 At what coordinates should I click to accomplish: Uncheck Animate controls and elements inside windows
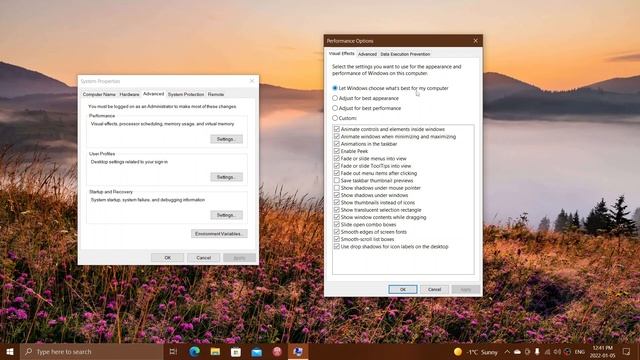337,129
